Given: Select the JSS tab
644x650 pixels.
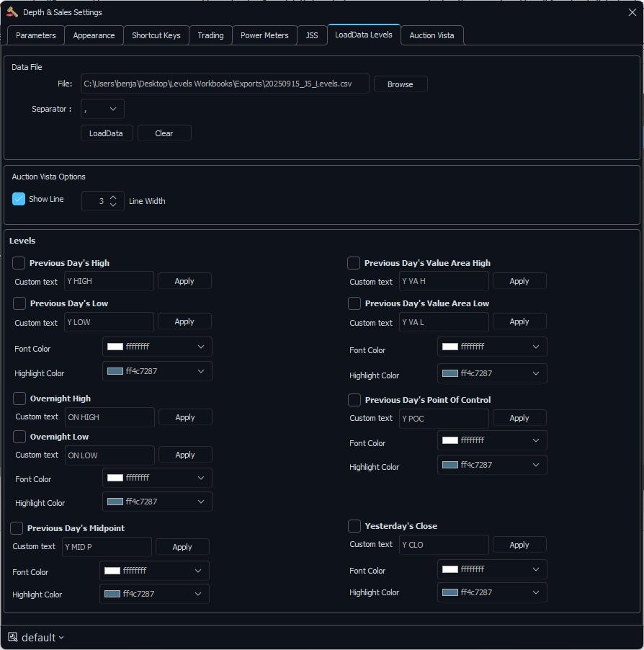Looking at the screenshot, I should (x=312, y=35).
